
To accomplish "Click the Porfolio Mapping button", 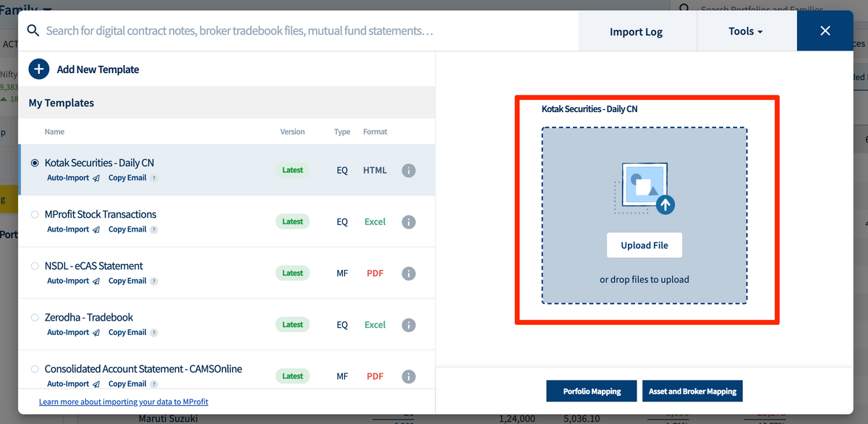I will [x=592, y=391].
